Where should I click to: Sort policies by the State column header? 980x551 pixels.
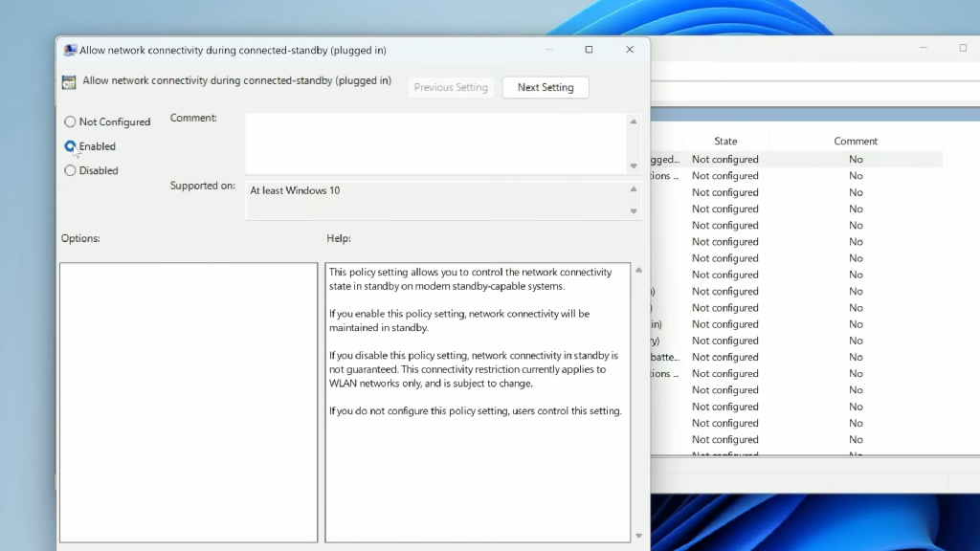point(724,140)
